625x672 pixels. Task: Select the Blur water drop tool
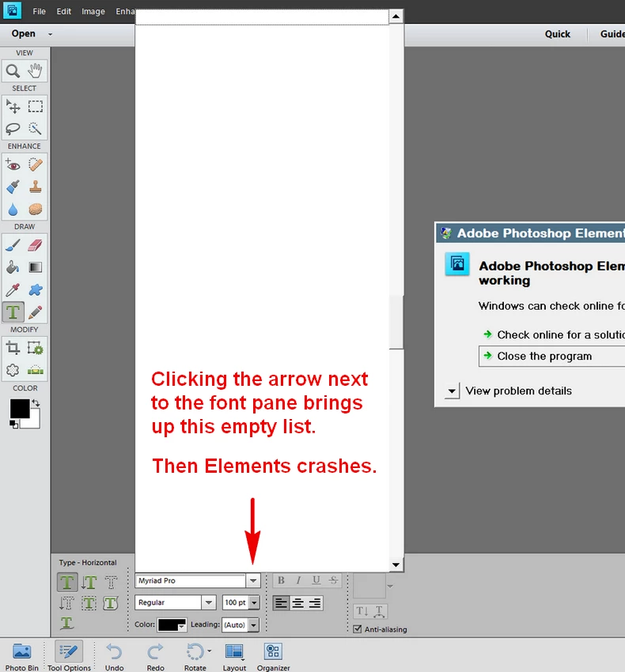pos(13,210)
